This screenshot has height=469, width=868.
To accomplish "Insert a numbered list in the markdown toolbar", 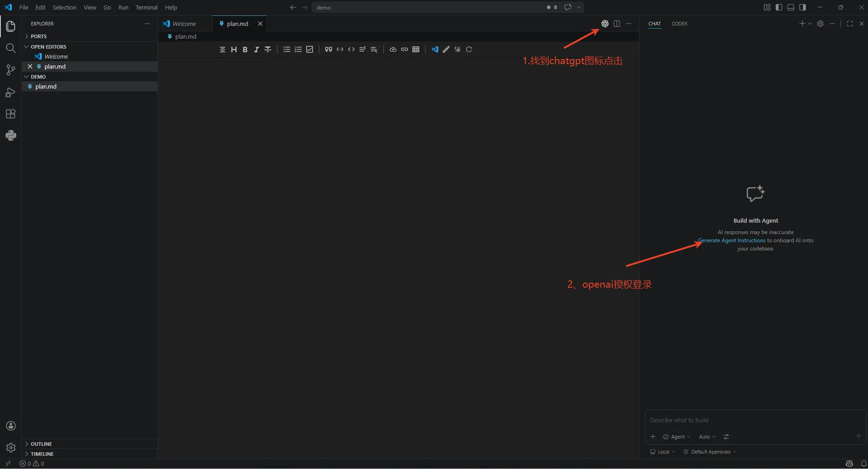I will point(298,50).
